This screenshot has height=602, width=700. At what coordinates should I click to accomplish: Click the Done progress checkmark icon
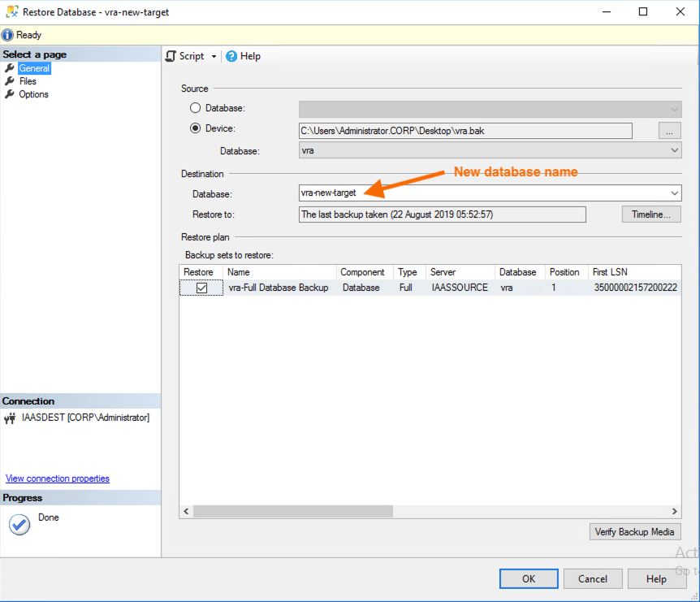[x=19, y=524]
